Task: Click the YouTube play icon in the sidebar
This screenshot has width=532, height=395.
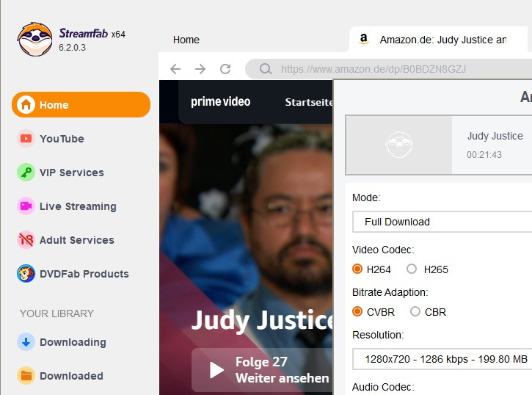Action: pos(26,139)
